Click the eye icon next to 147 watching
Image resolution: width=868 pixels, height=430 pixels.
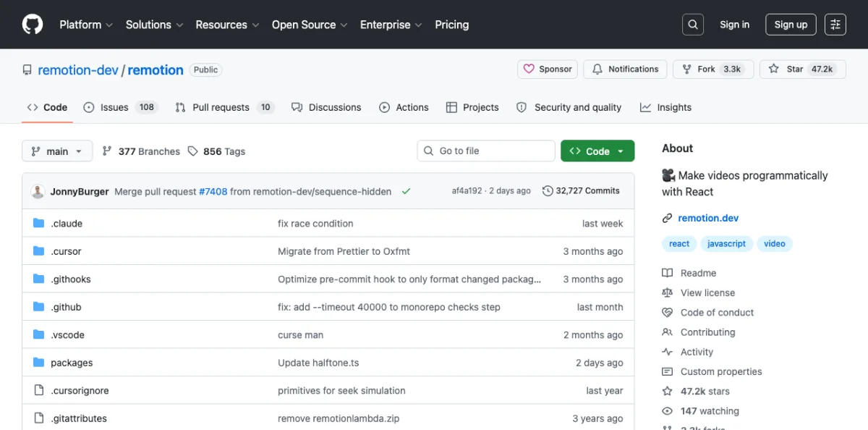668,411
